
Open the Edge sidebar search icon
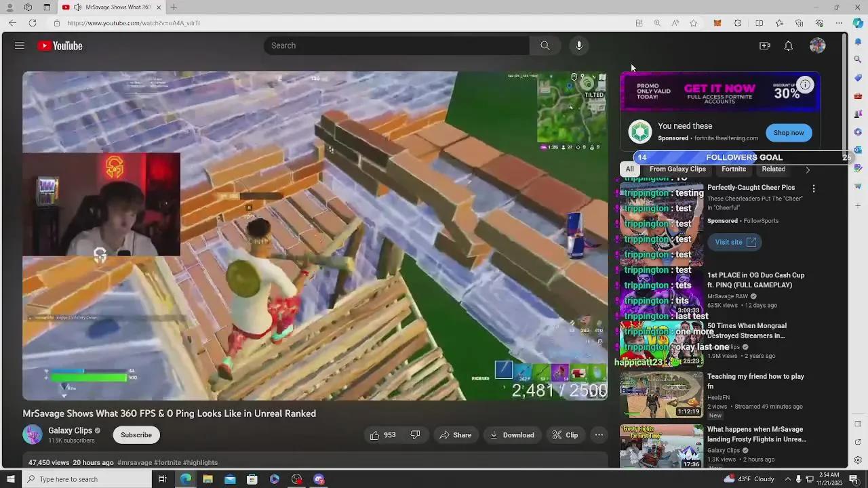pos(858,60)
